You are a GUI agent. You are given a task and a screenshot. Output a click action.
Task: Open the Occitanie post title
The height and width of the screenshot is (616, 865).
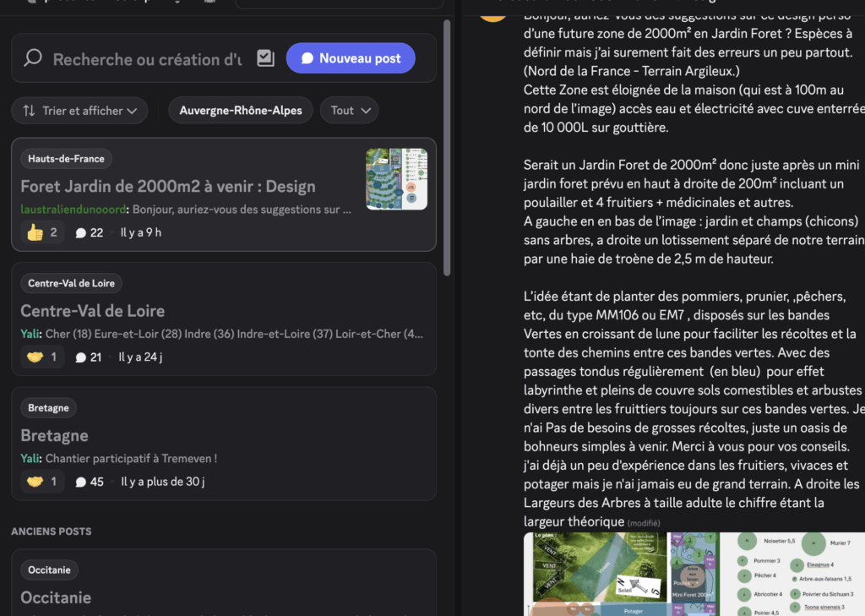[x=56, y=597]
